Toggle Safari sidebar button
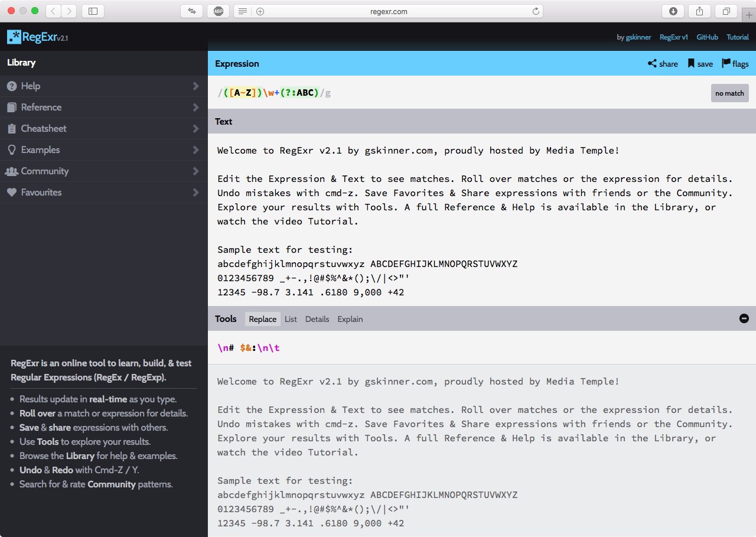Image resolution: width=756 pixels, height=537 pixels. (x=93, y=11)
